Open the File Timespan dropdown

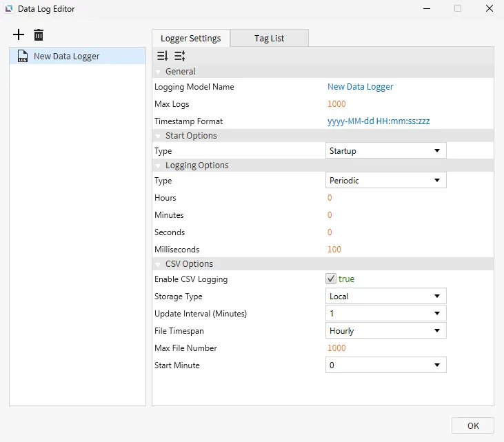[x=385, y=331]
